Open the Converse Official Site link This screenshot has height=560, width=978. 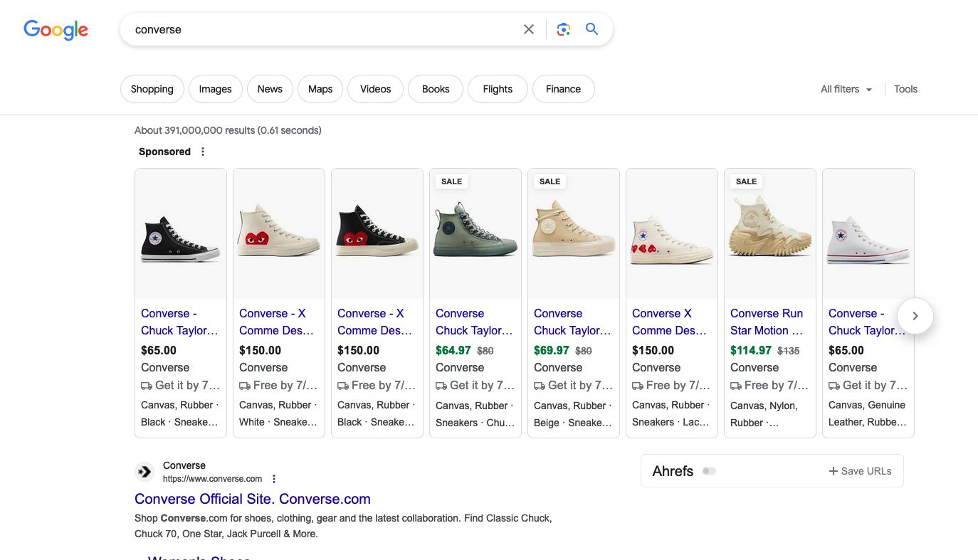pos(252,499)
